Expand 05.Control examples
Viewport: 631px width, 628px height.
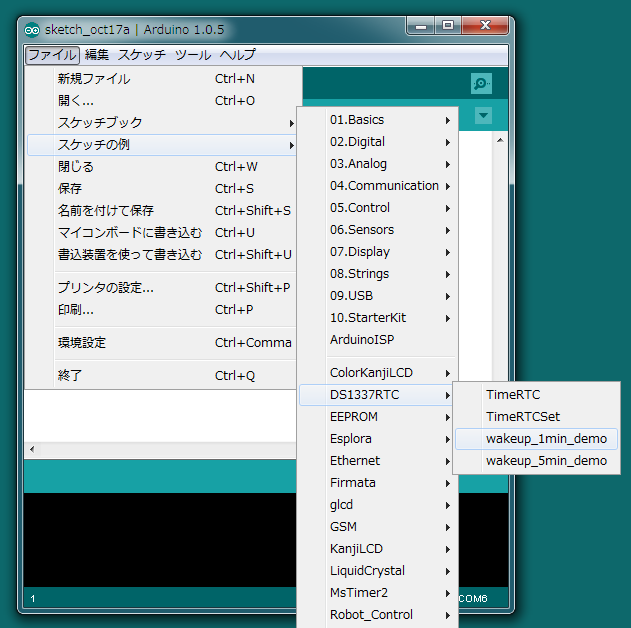pyautogui.click(x=378, y=208)
